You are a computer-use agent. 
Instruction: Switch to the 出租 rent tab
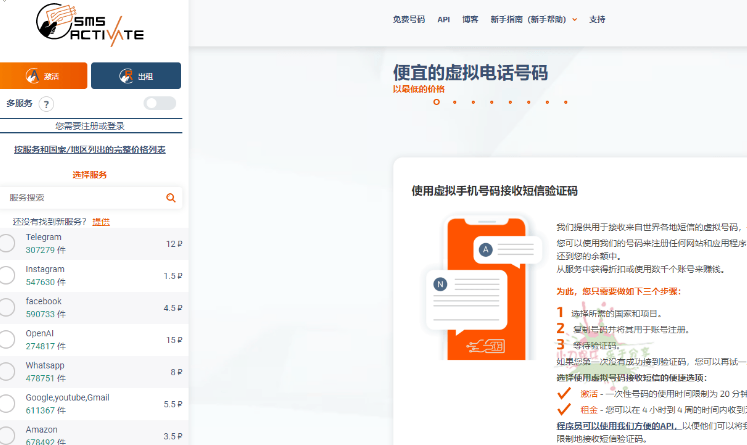(136, 76)
